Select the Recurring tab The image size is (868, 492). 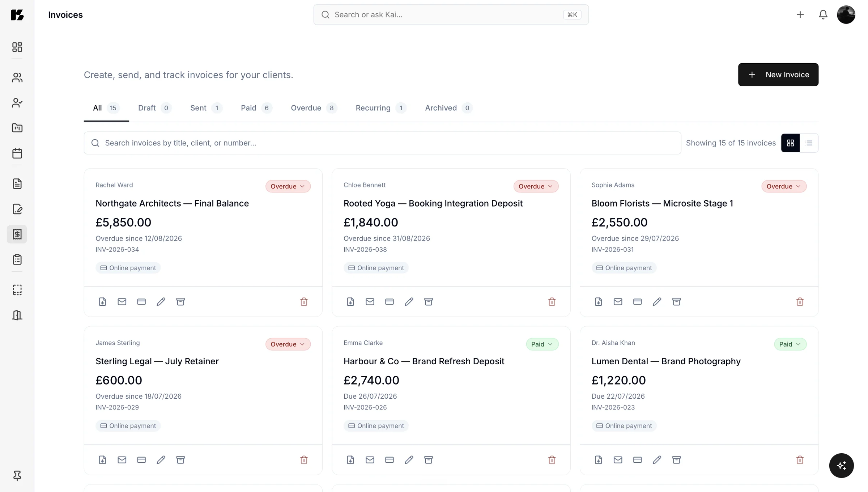point(381,108)
